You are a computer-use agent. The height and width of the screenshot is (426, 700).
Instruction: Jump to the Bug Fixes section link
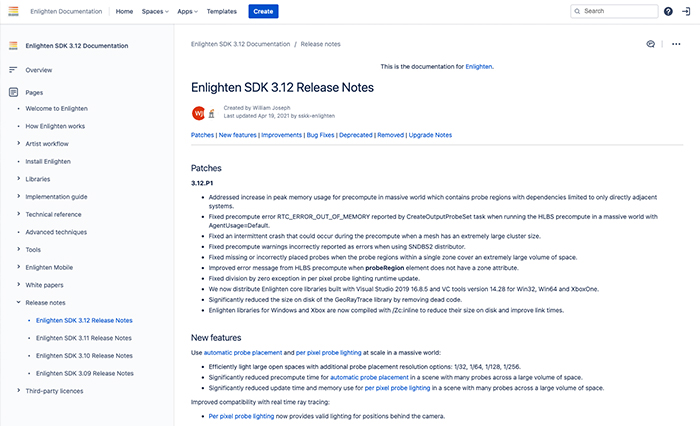click(322, 135)
